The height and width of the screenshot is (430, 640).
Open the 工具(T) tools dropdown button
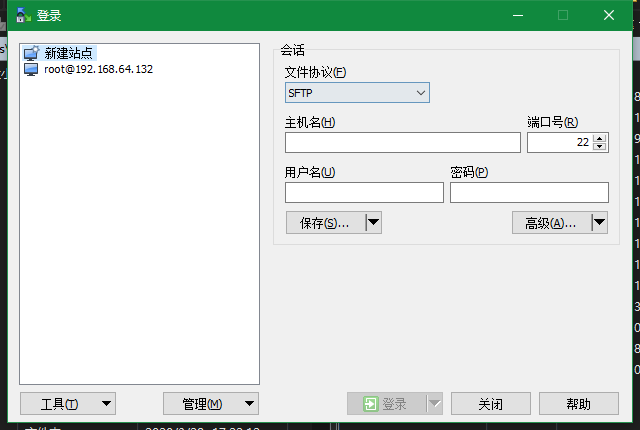click(68, 404)
